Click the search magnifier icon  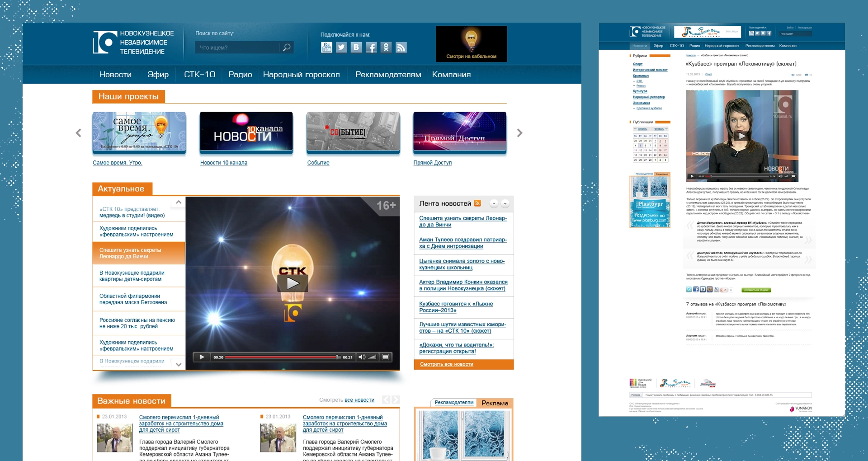[287, 47]
